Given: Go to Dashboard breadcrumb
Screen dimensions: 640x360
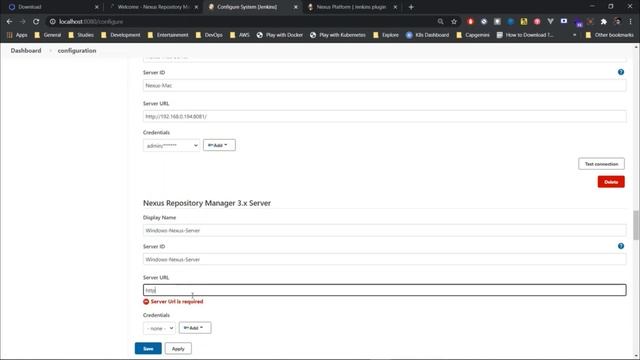Looking at the screenshot, I should [26, 51].
